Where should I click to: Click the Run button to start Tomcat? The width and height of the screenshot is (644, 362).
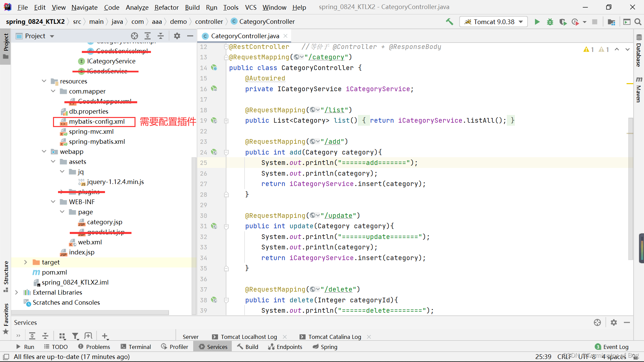click(x=537, y=22)
